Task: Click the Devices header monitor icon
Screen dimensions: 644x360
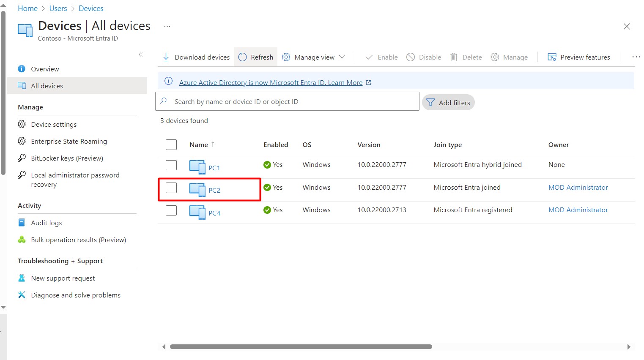Action: pyautogui.click(x=25, y=30)
